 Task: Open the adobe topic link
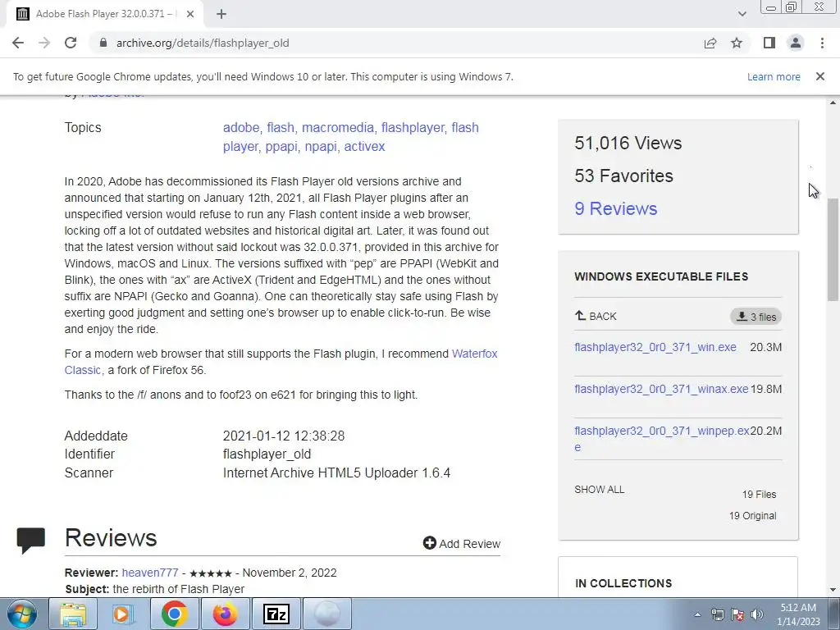241,127
